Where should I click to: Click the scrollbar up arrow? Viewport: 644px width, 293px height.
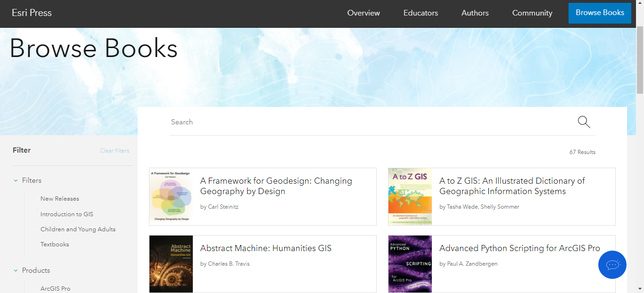click(x=640, y=4)
